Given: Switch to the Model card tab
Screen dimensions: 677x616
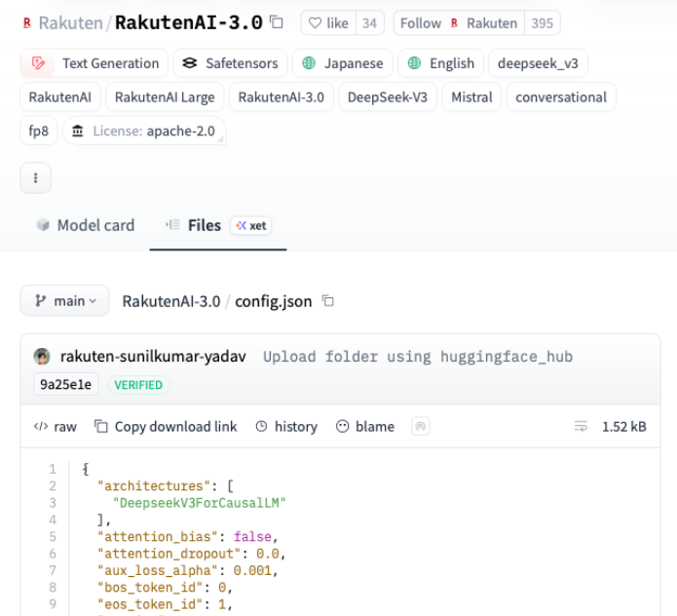Looking at the screenshot, I should click(86, 225).
